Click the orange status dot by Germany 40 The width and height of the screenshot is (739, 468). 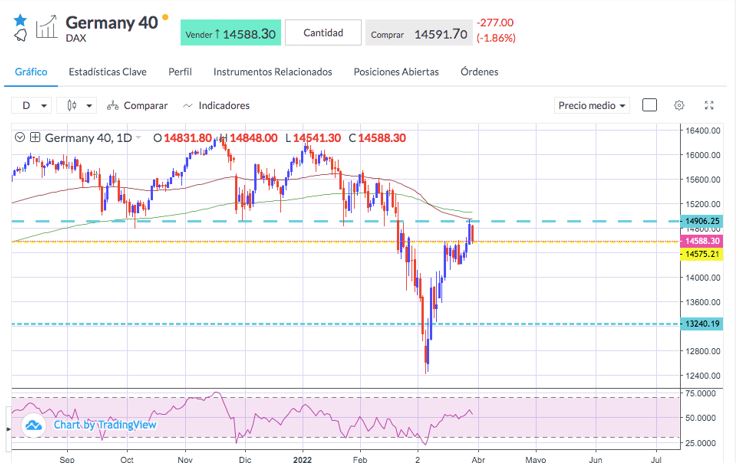point(165,17)
